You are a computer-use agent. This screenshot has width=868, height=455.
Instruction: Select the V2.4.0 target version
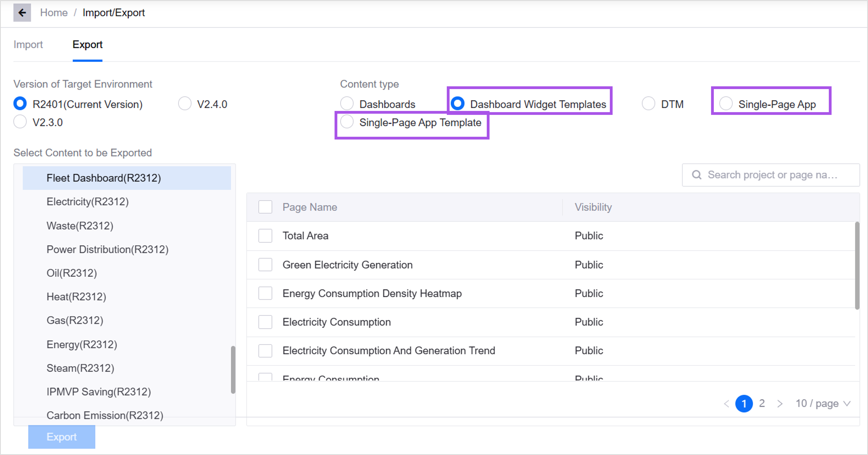[185, 103]
